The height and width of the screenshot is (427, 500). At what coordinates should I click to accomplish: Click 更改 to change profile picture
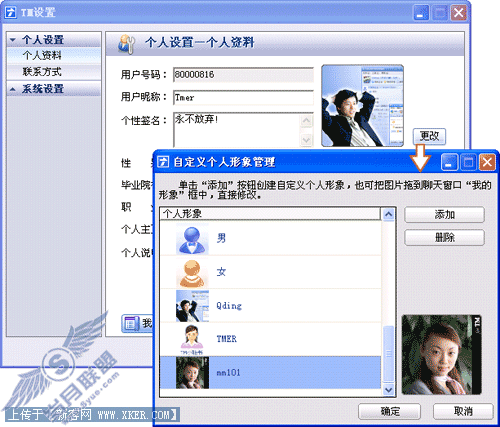pyautogui.click(x=429, y=136)
